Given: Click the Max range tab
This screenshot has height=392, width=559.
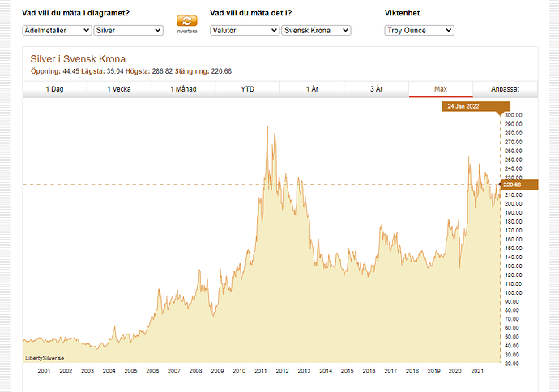Looking at the screenshot, I should coord(440,89).
